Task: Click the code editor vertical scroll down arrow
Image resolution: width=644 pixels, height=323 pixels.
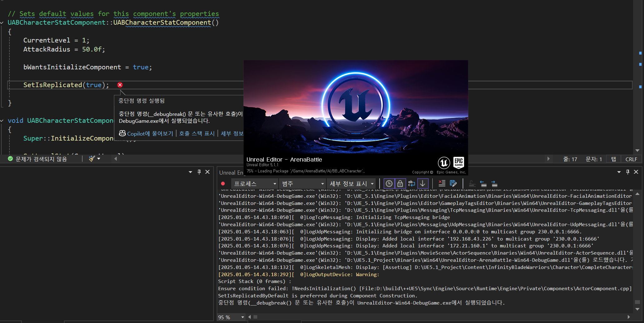Action: click(x=637, y=151)
